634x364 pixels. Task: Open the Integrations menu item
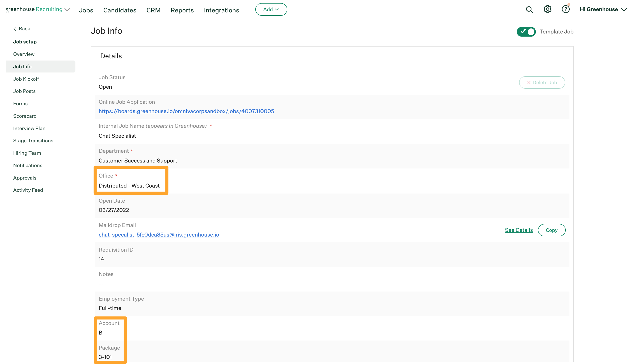pyautogui.click(x=221, y=10)
